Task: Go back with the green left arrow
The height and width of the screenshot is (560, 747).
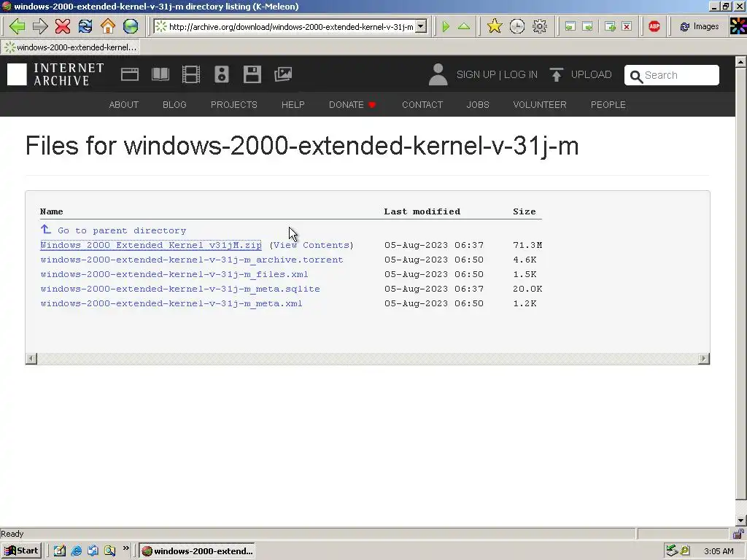Action: tap(18, 26)
